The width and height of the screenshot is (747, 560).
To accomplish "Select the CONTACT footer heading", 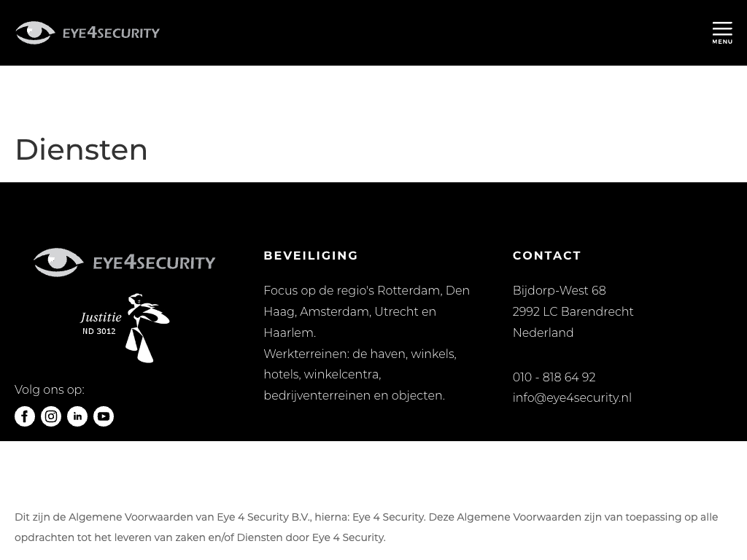I will pyautogui.click(x=547, y=256).
